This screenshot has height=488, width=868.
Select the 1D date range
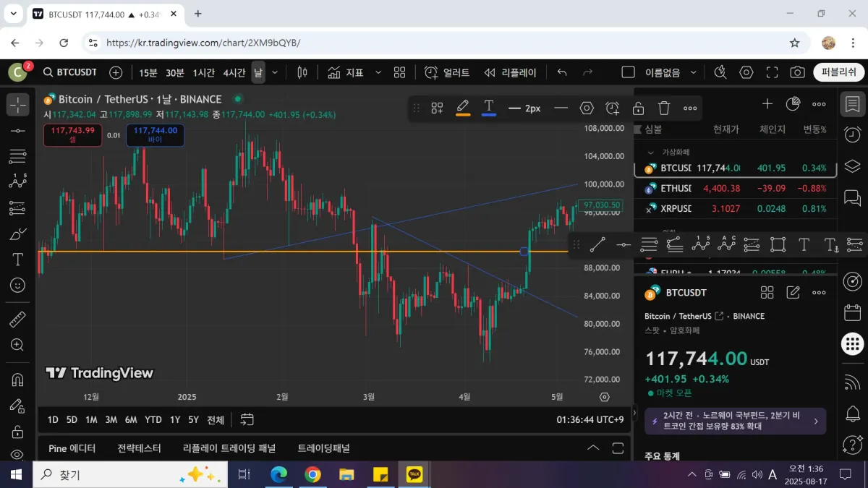53,419
